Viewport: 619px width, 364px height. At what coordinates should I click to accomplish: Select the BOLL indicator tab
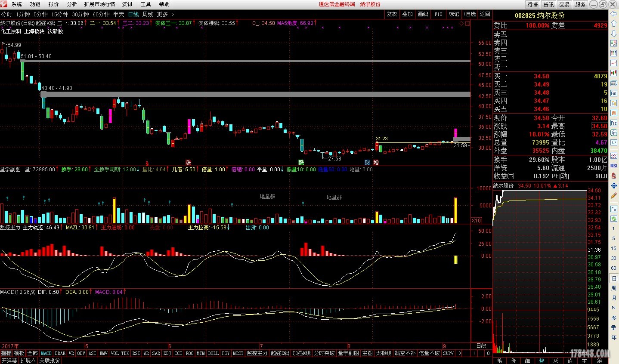[214, 353]
